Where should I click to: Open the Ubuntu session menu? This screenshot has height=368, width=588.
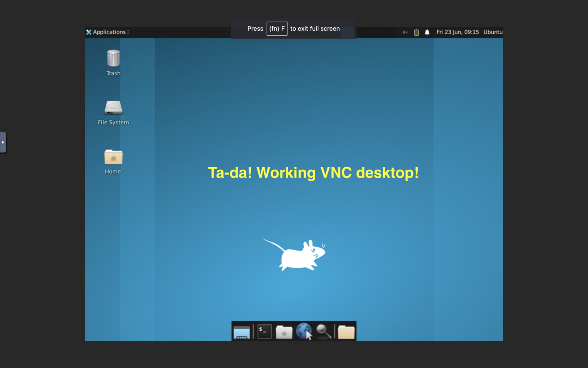point(492,32)
